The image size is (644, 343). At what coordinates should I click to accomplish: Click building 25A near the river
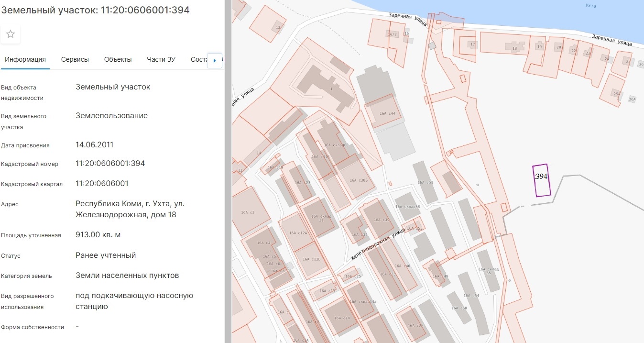(x=616, y=94)
